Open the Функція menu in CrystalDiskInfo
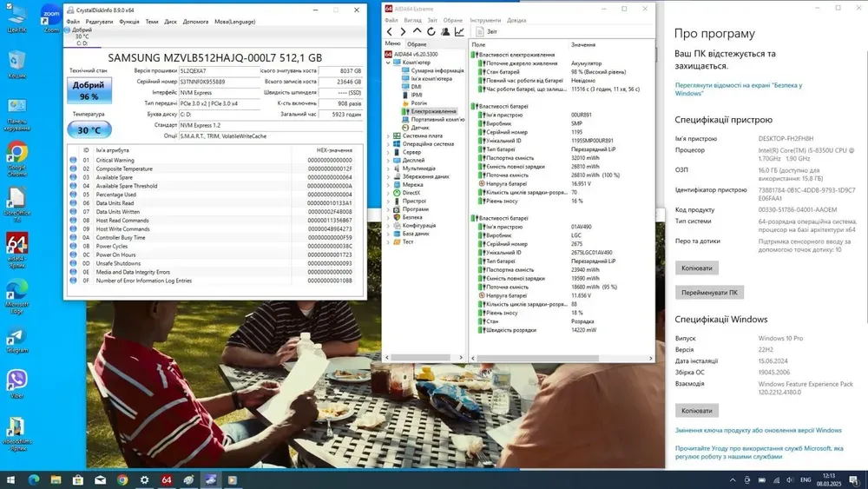Image resolution: width=868 pixels, height=489 pixels. pyautogui.click(x=129, y=22)
